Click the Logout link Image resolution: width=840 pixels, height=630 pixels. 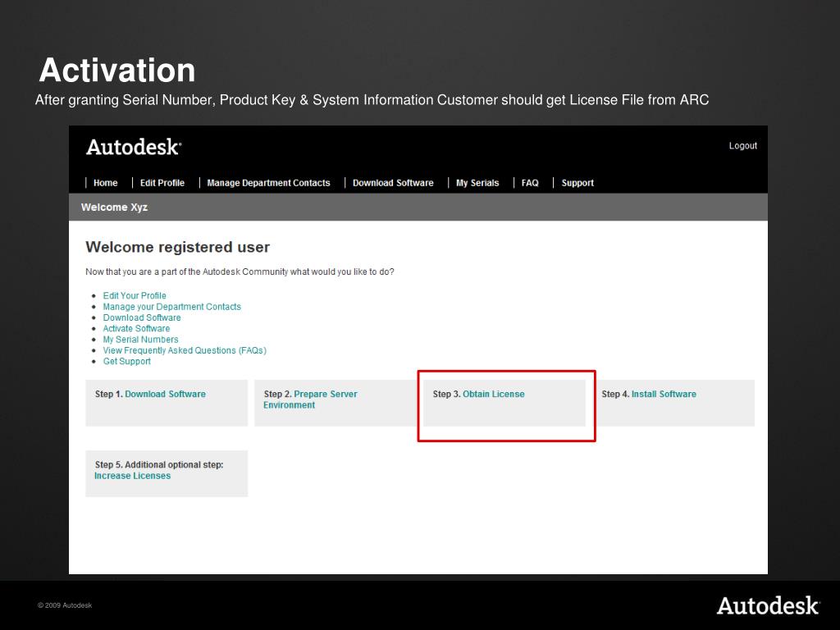(742, 146)
